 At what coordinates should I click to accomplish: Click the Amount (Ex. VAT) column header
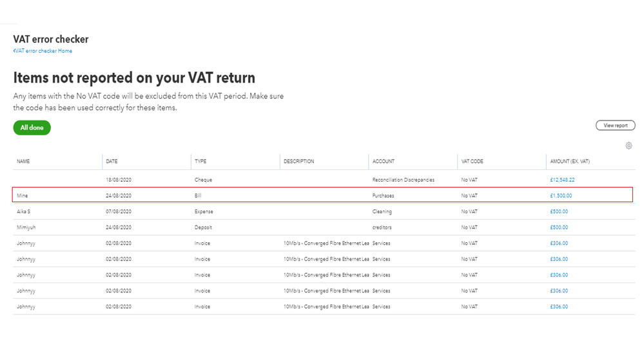coord(568,161)
